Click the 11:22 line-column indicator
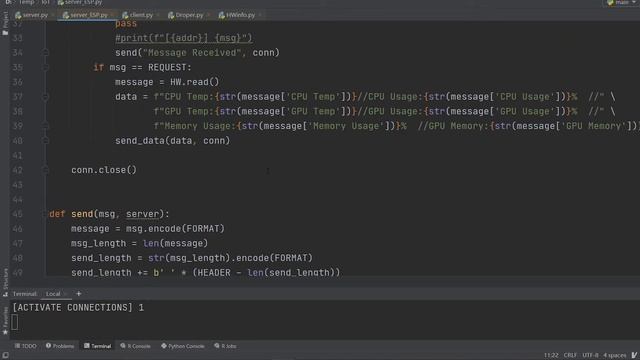 point(551,355)
